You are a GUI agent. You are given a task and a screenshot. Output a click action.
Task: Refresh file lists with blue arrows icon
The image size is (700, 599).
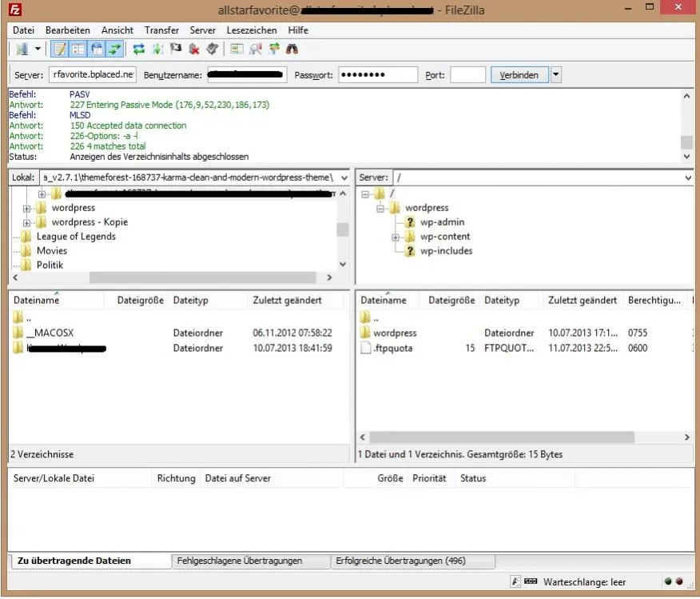pos(139,49)
